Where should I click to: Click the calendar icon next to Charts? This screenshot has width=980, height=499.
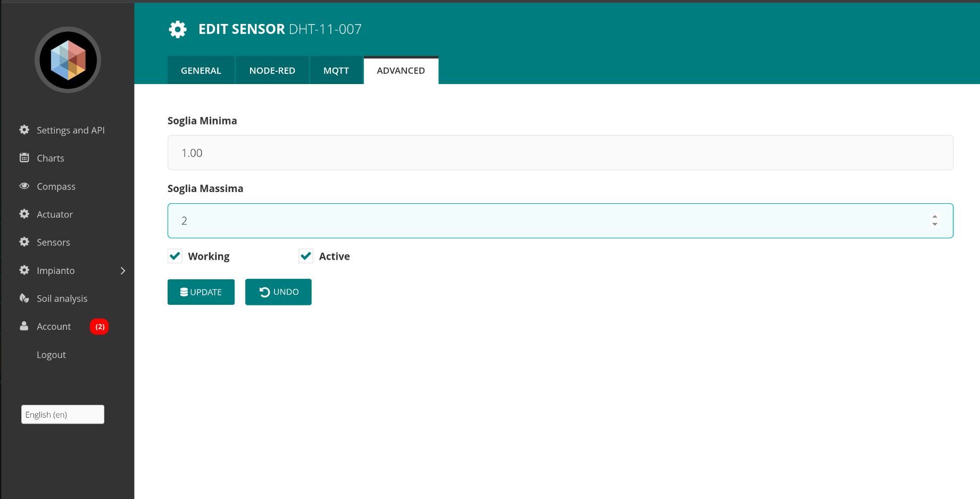pos(24,157)
